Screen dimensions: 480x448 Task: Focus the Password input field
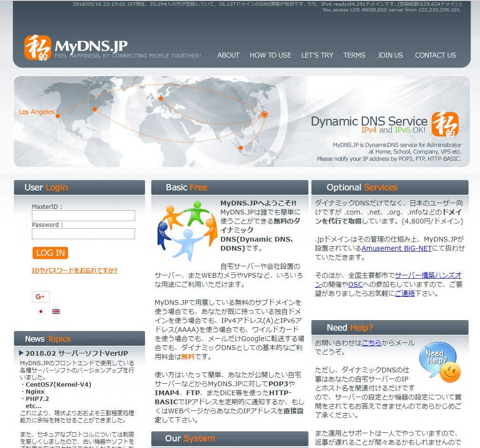coord(83,234)
